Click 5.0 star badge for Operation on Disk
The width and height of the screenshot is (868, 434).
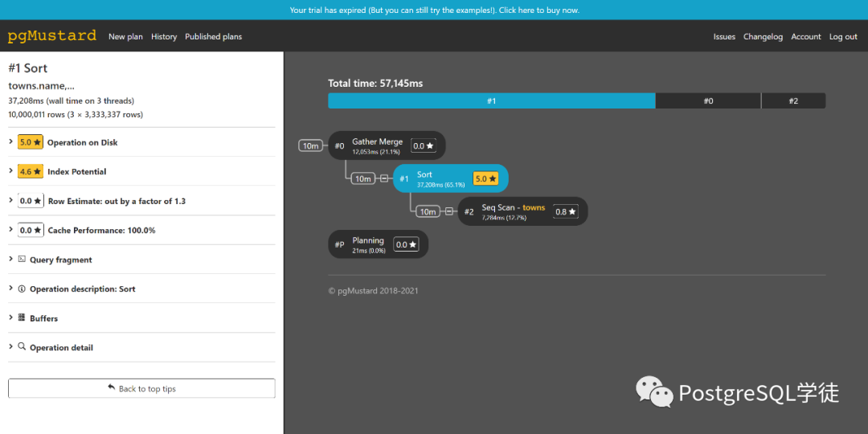tap(31, 142)
